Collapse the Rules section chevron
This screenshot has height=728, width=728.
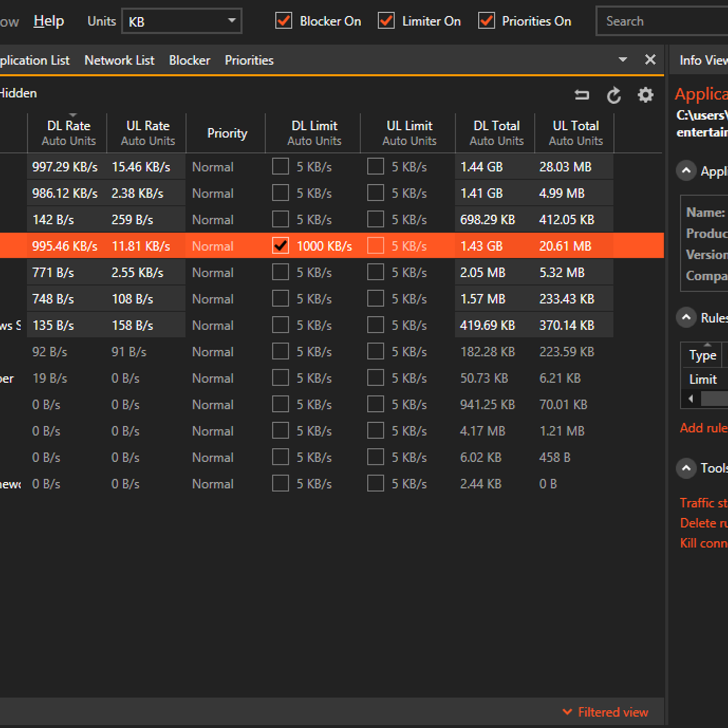tap(686, 318)
